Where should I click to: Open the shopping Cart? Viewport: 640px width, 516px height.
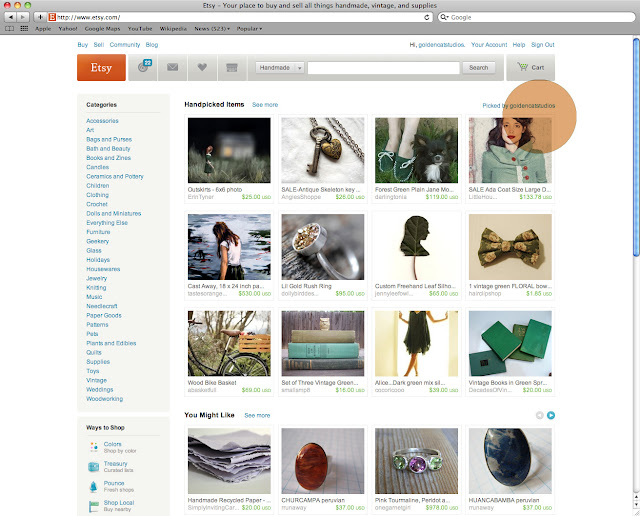coord(530,67)
